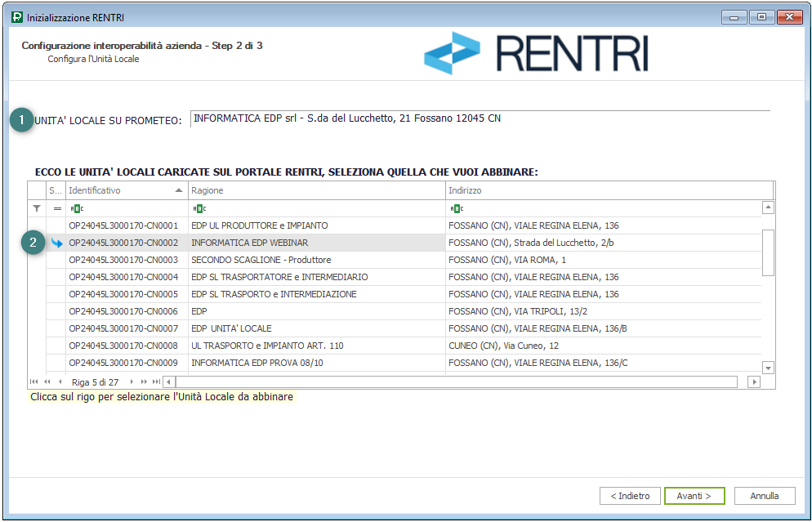The width and height of the screenshot is (812, 522).
Task: Cancel the wizard with Annulla
Action: 765,496
